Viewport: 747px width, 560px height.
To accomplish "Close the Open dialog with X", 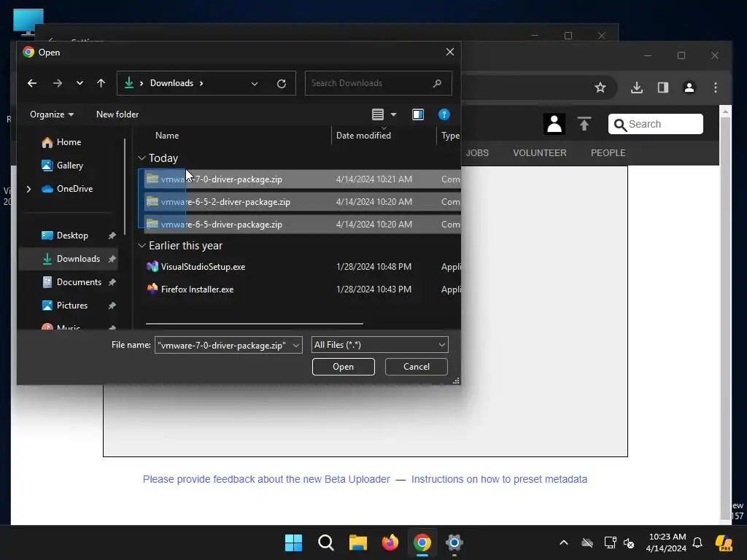I will [x=449, y=52].
